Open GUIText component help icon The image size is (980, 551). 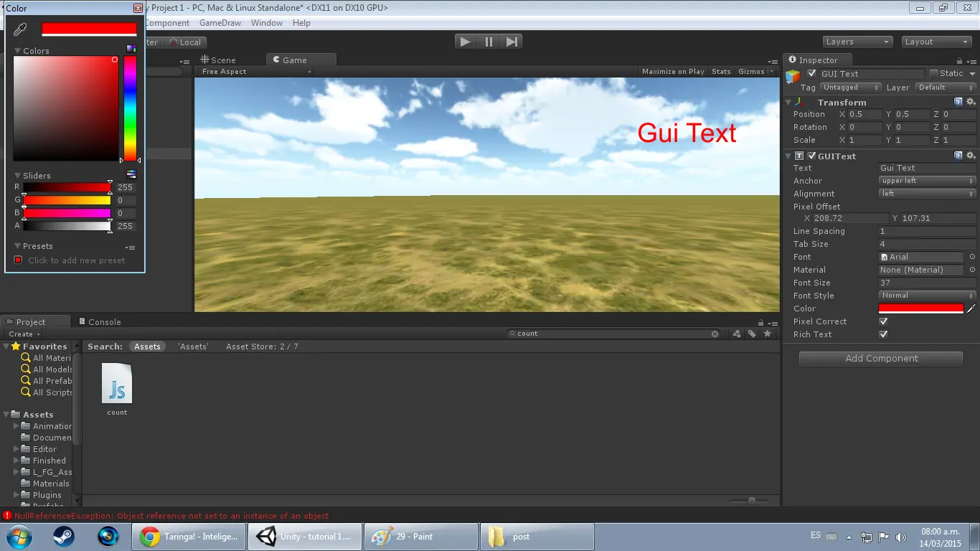coord(958,156)
